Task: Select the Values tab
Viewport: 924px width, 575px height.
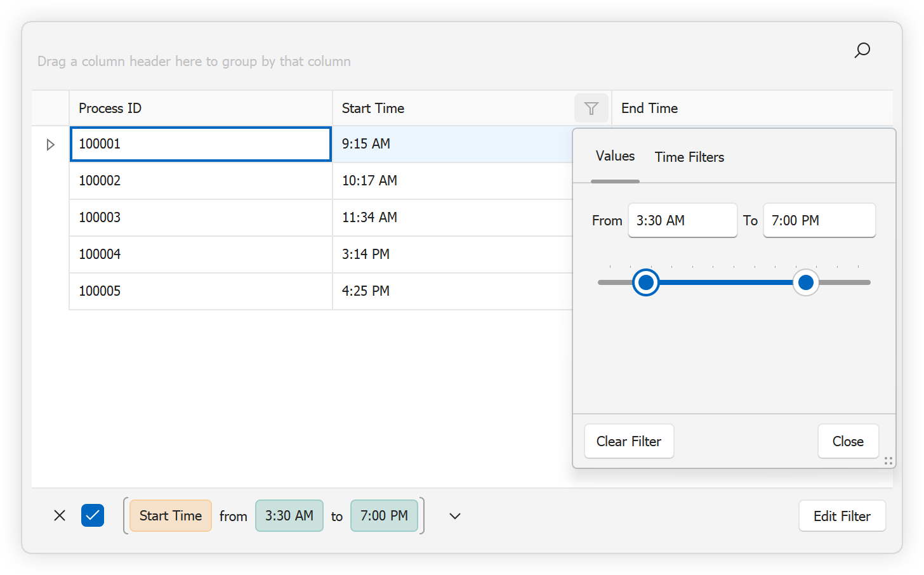Action: click(x=614, y=155)
